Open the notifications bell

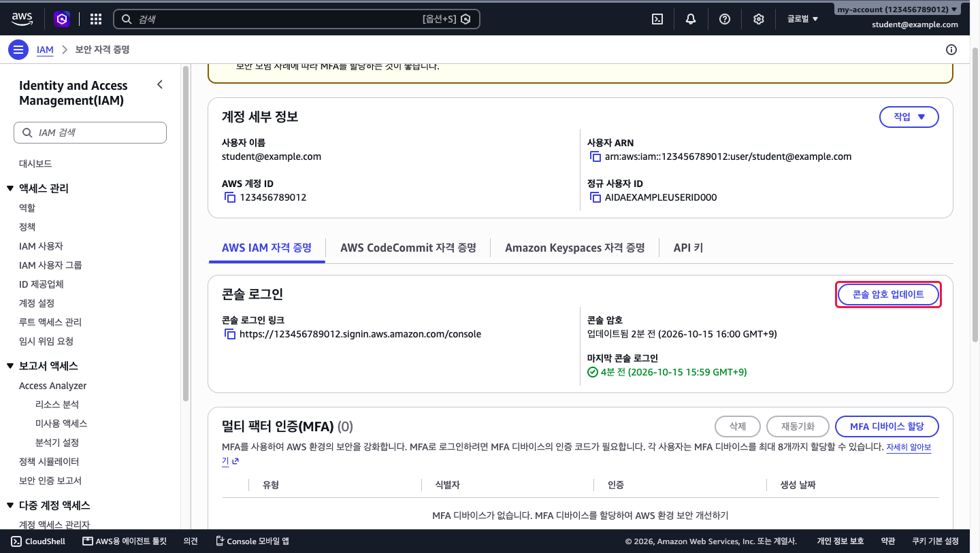point(691,19)
